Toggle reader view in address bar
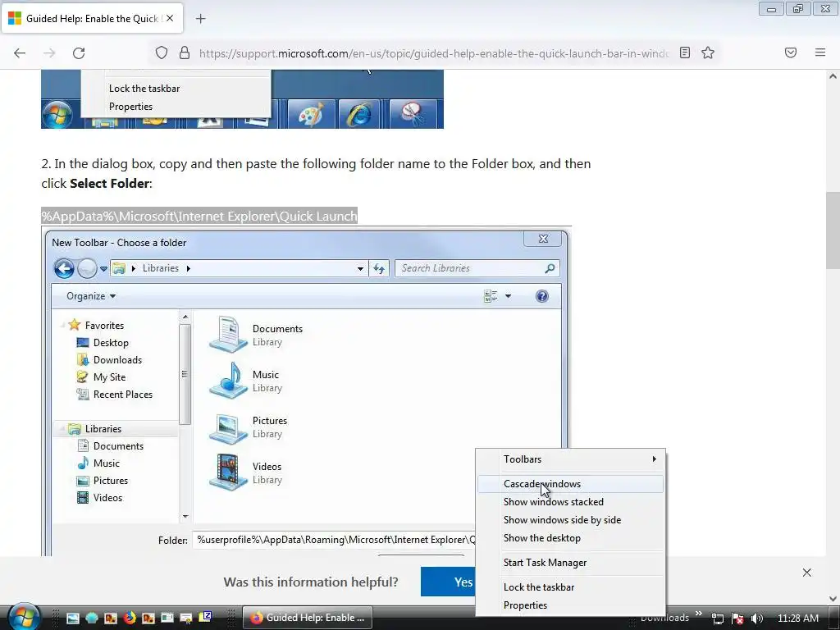Image resolution: width=840 pixels, height=630 pixels. point(685,52)
